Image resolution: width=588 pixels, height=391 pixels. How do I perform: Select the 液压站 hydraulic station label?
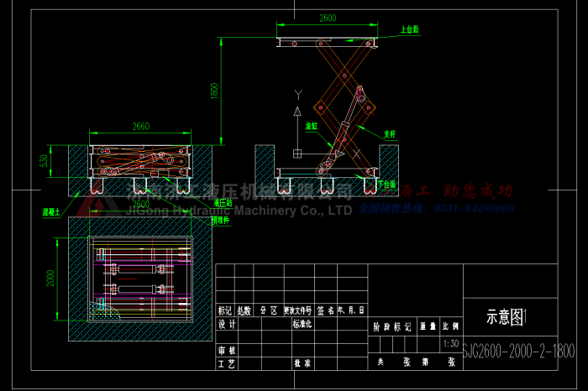tap(223, 202)
